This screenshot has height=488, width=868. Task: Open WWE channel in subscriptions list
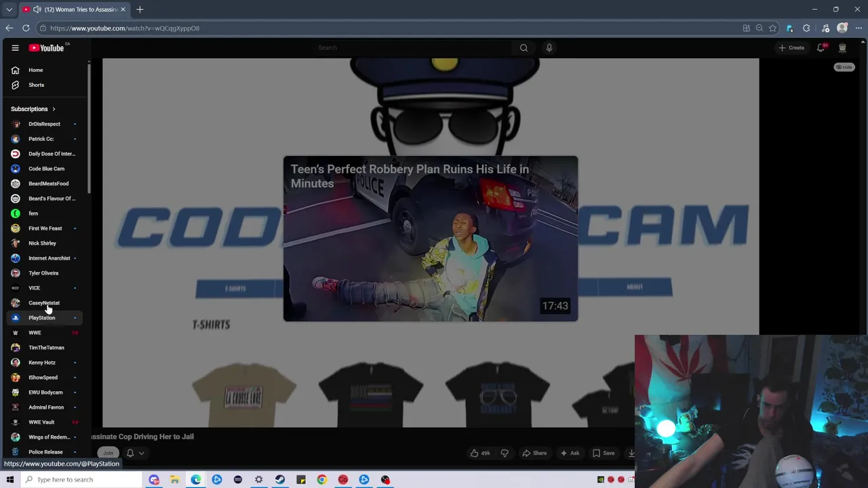pos(45,333)
